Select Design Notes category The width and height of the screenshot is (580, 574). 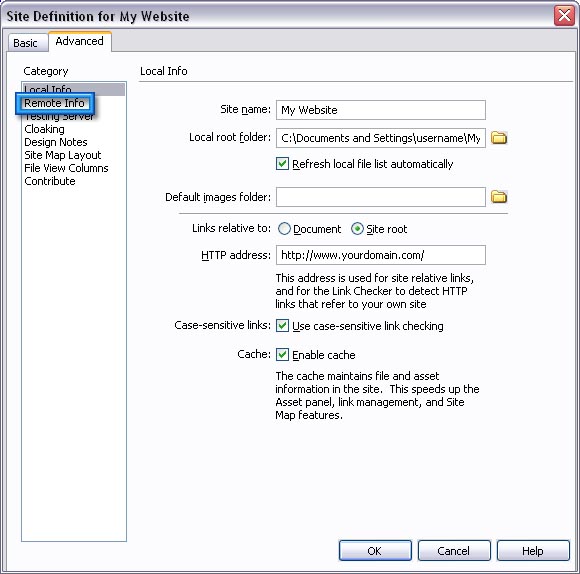[x=56, y=142]
